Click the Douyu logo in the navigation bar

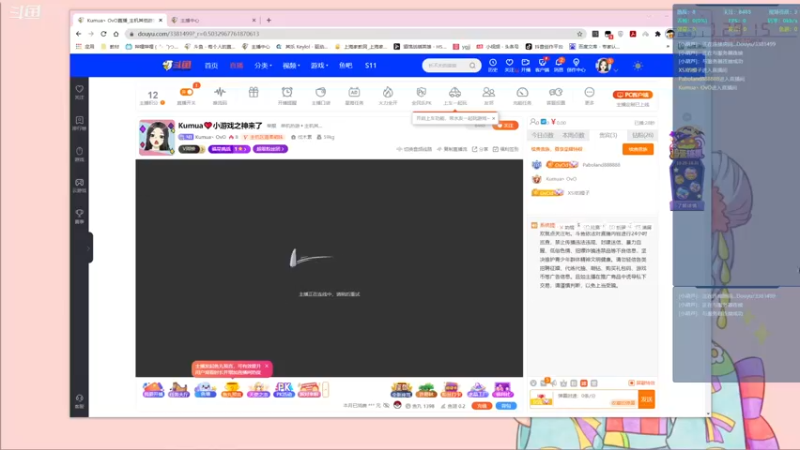click(x=177, y=65)
